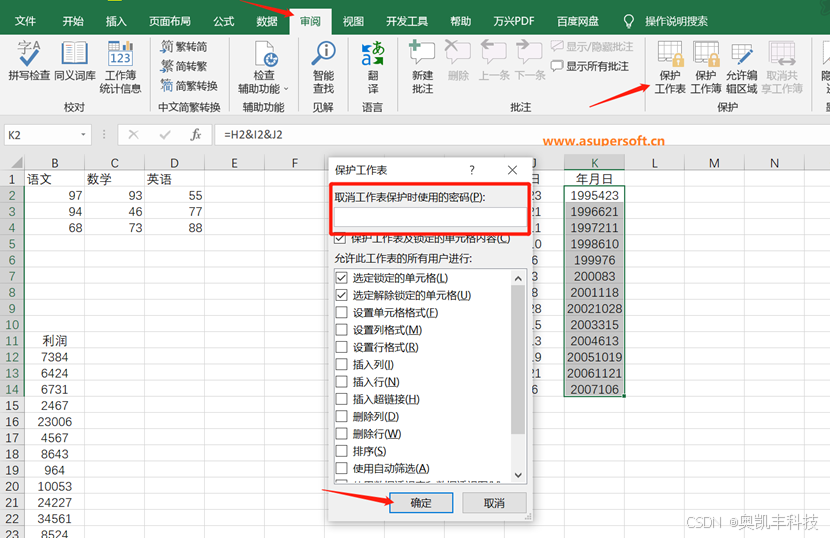Click the select-all corner triangle
Screen dimensions: 830x538
pos(16,163)
